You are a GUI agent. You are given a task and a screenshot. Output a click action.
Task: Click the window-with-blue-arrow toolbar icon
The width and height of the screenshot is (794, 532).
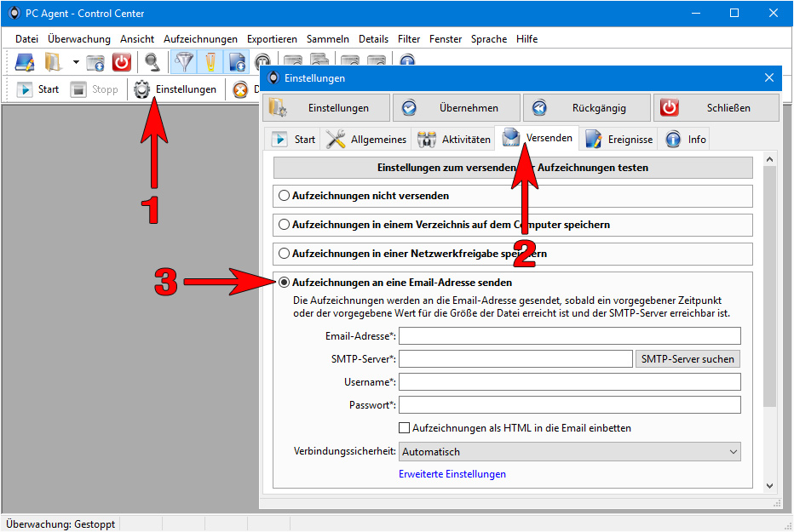click(x=95, y=63)
